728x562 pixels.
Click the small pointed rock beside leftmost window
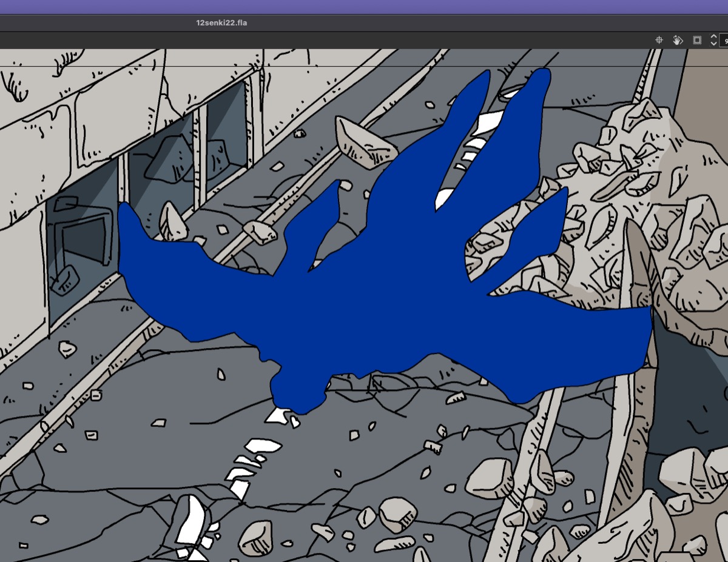[173, 222]
